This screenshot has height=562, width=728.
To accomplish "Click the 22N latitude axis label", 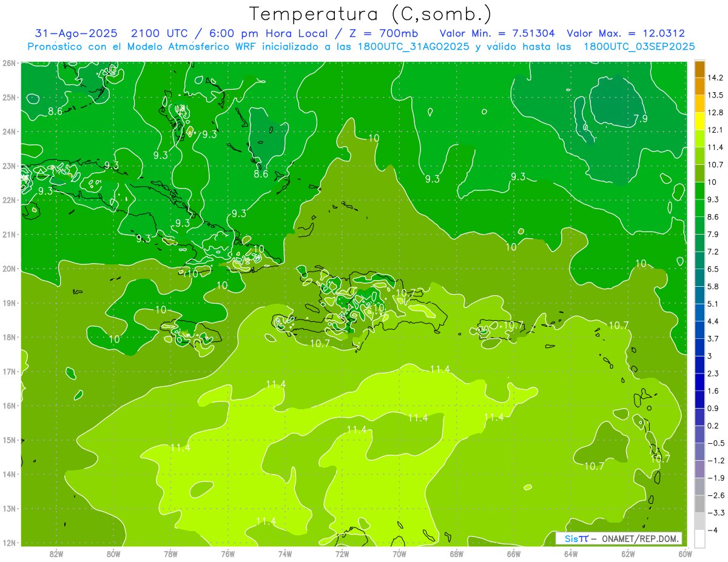I will [x=8, y=200].
